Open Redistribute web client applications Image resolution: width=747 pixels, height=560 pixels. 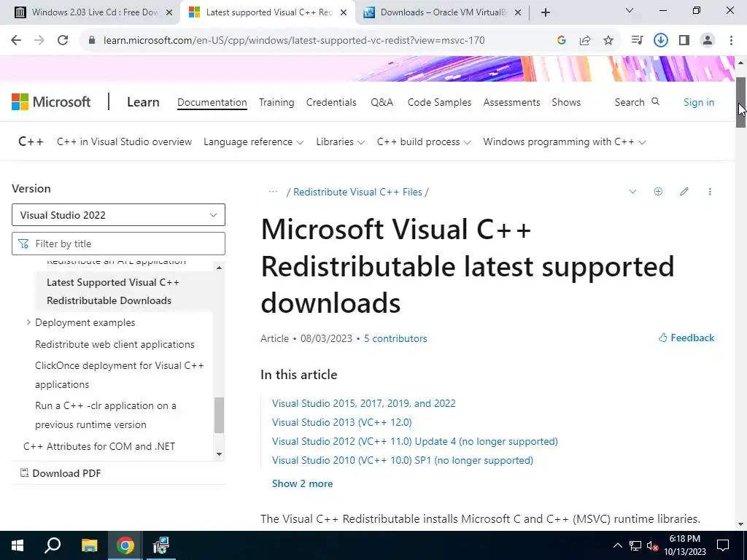[115, 344]
